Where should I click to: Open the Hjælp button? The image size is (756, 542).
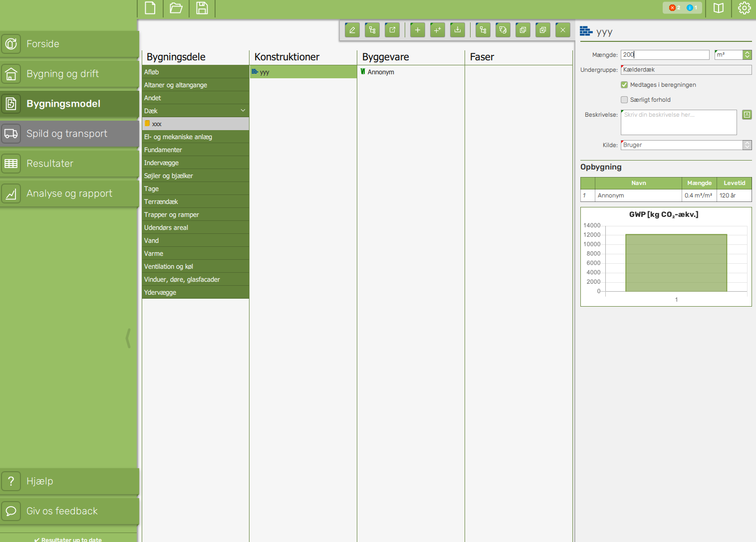pyautogui.click(x=69, y=481)
